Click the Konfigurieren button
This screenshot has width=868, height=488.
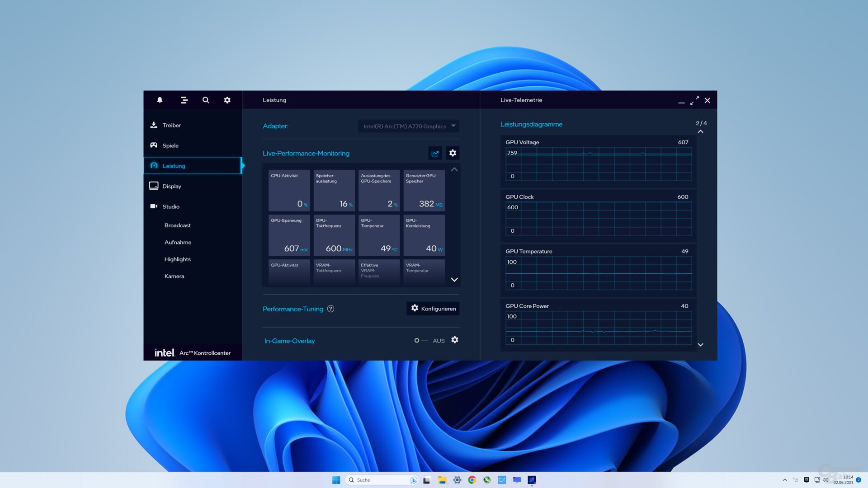(x=433, y=309)
